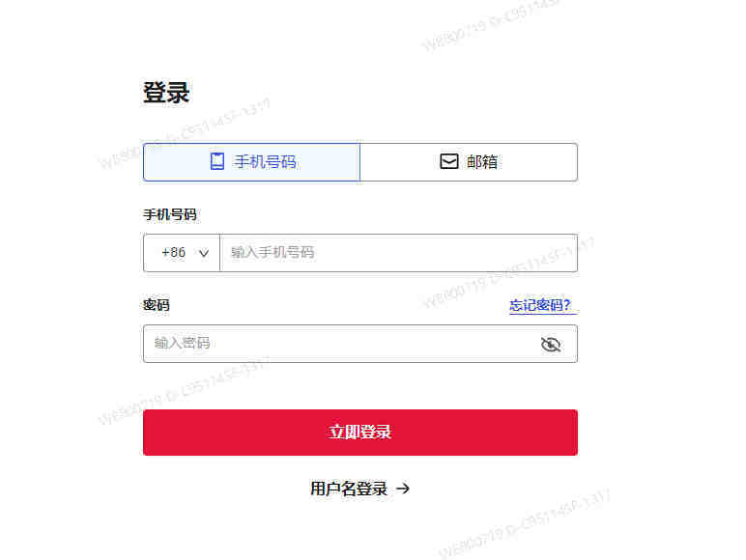This screenshot has height=560, width=746.
Task: Click the 手机号码 field label
Action: (170, 214)
